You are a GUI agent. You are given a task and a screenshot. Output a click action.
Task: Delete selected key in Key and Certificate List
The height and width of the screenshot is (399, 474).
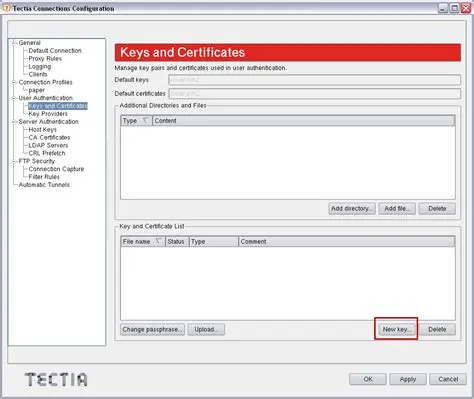point(437,329)
